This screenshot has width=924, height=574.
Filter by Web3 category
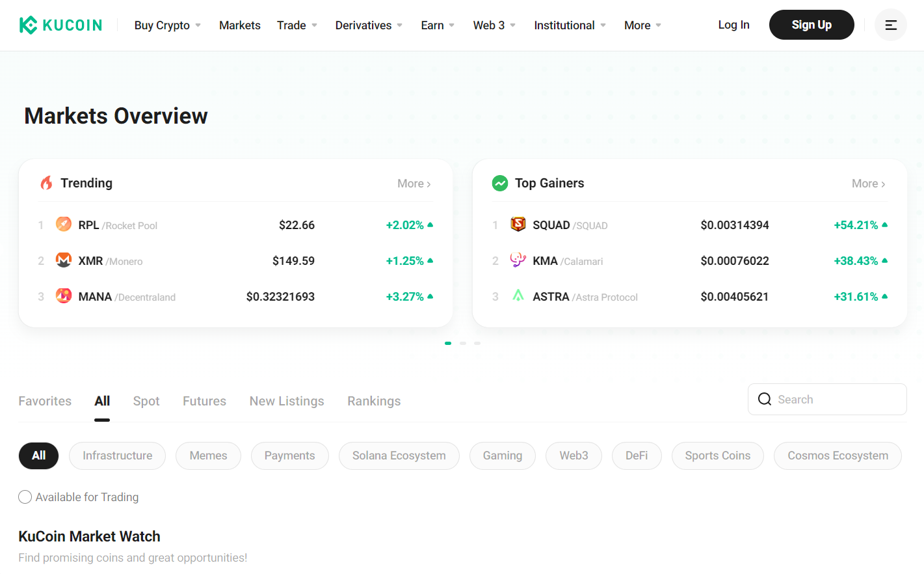point(574,456)
